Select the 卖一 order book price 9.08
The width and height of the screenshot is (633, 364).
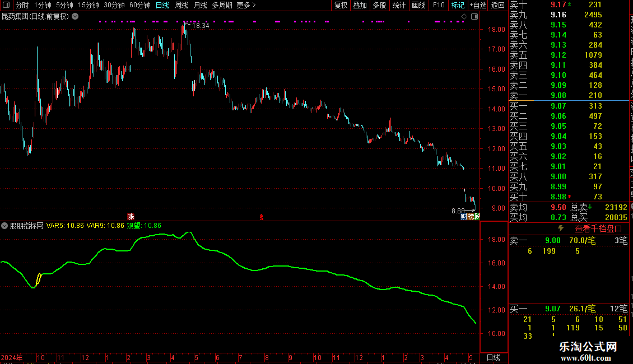tap(558, 95)
